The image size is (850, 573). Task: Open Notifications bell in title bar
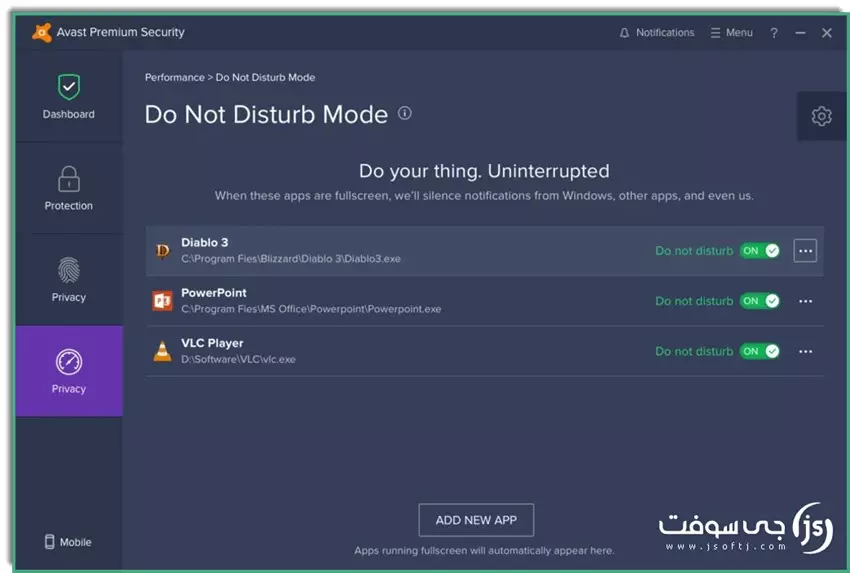(656, 33)
